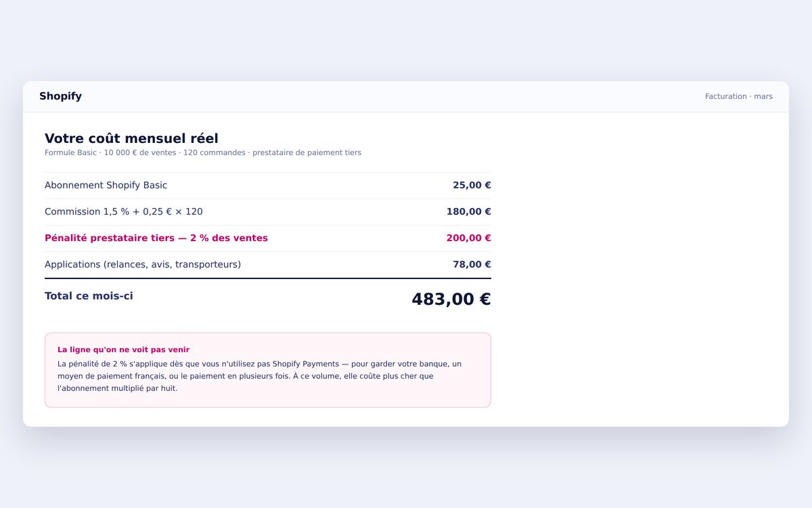Select the 180,00 € commission amount
812x508 pixels.
(468, 211)
